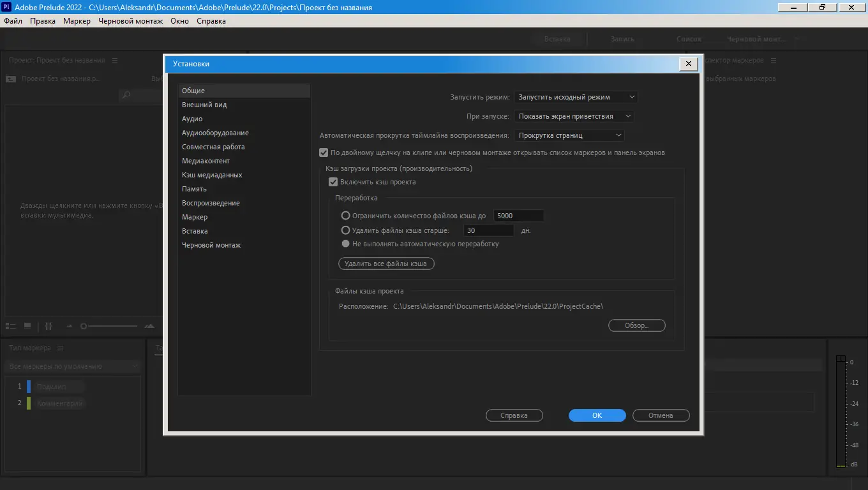
Task: Click the zoom out small mountain icon
Action: pyautogui.click(x=69, y=327)
